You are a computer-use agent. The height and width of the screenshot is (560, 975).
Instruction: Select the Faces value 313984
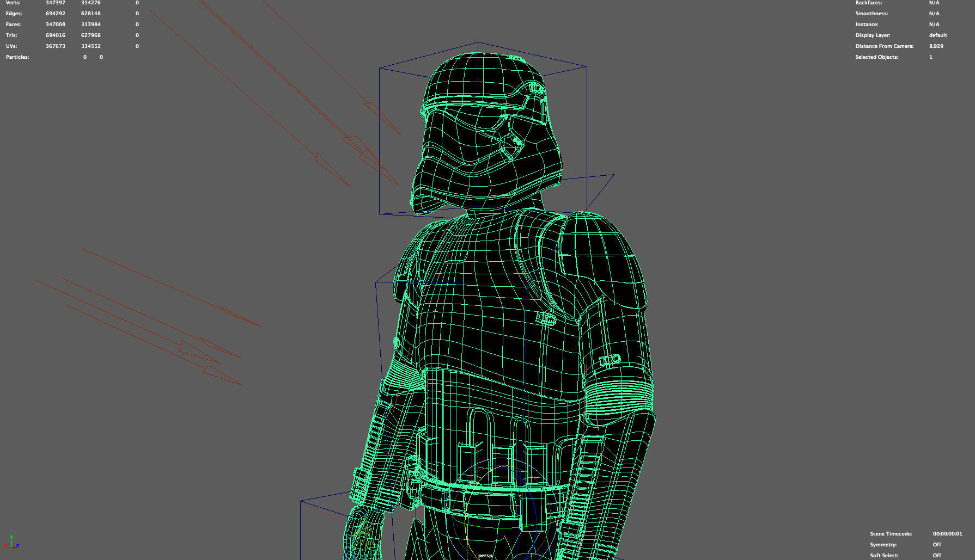tap(91, 24)
